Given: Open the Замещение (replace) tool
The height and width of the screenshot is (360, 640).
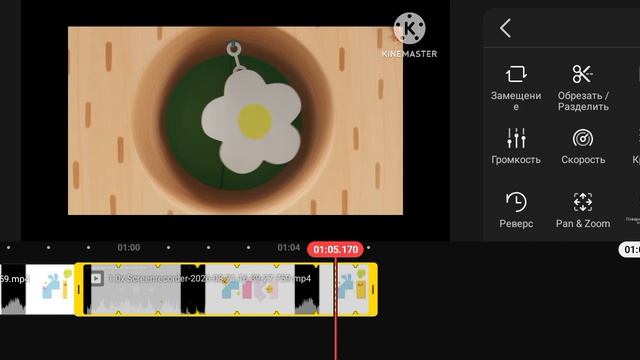Looking at the screenshot, I should tap(516, 88).
